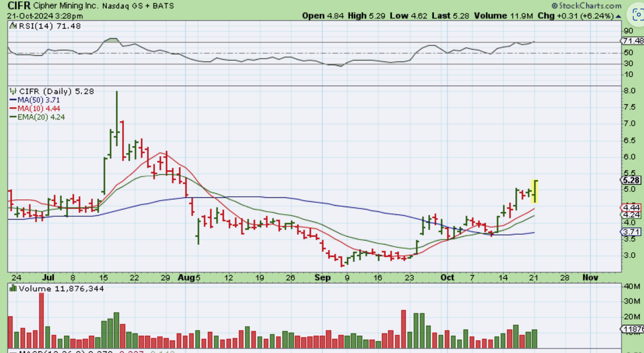
Task: Click the Volume 11,876,344 panel label
Action: 61,288
